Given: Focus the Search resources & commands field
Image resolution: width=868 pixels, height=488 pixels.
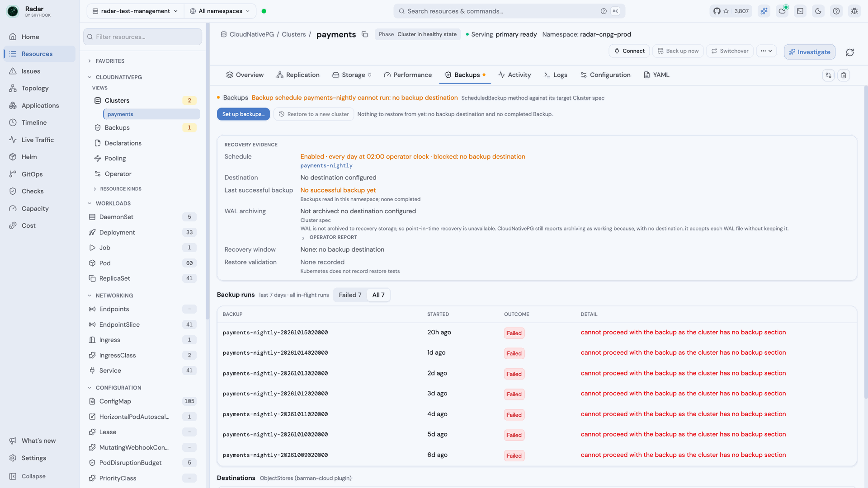Looking at the screenshot, I should [509, 11].
